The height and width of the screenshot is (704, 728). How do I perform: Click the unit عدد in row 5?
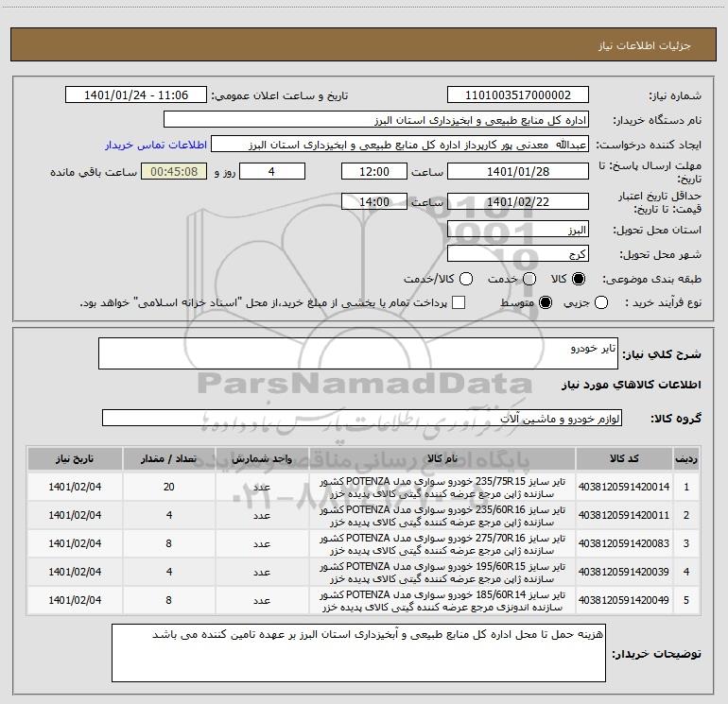tap(262, 600)
